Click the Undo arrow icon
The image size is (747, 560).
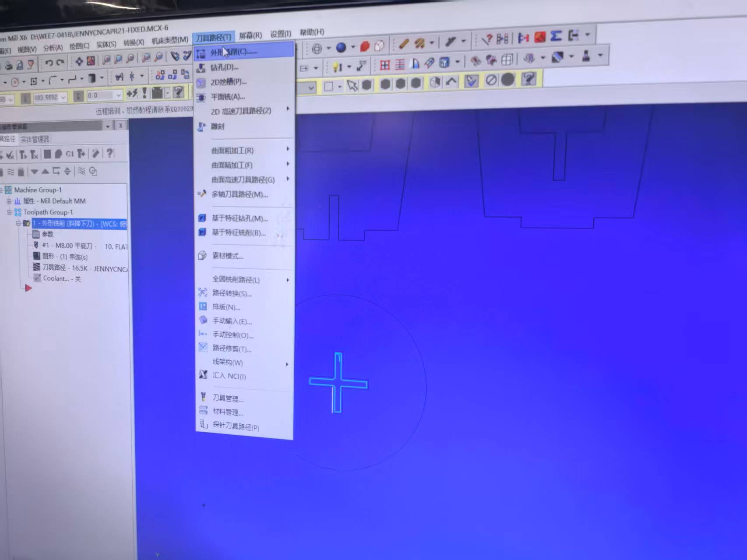(49, 63)
